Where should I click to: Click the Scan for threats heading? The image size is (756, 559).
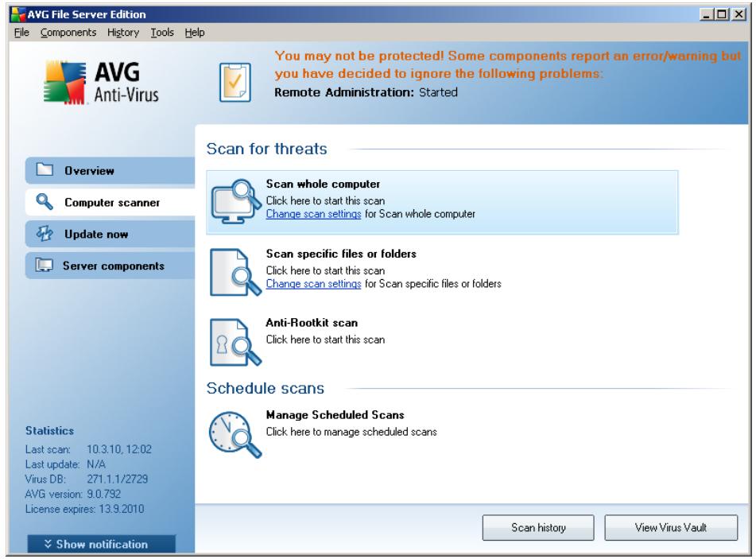pos(266,149)
